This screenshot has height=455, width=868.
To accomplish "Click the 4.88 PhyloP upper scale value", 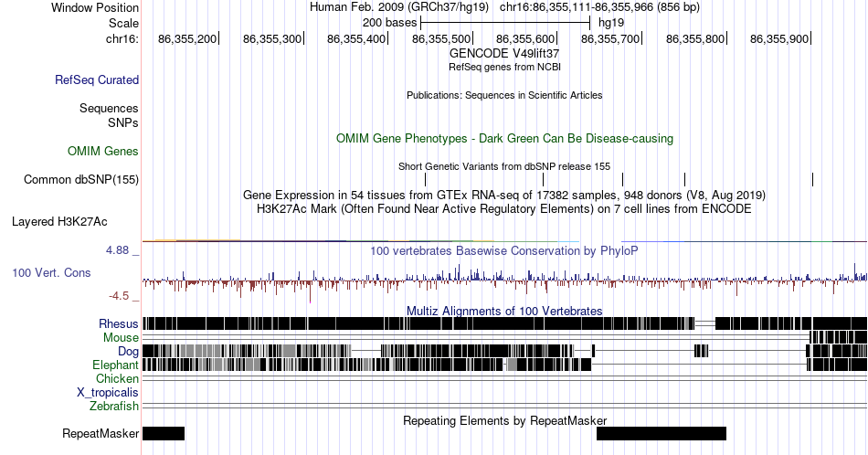I will pyautogui.click(x=117, y=250).
